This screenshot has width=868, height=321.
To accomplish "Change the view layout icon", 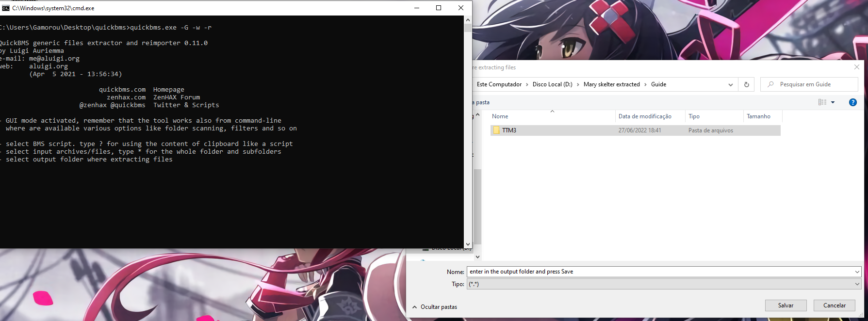I will pos(822,102).
